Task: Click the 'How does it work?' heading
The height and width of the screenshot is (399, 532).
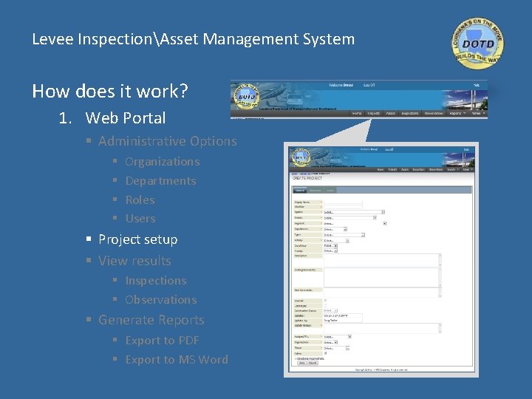Action: pos(110,91)
